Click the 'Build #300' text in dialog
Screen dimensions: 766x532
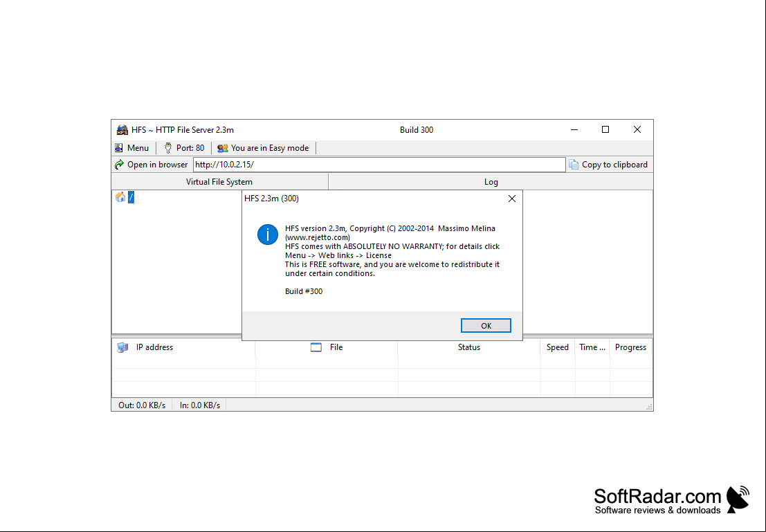pyautogui.click(x=304, y=291)
